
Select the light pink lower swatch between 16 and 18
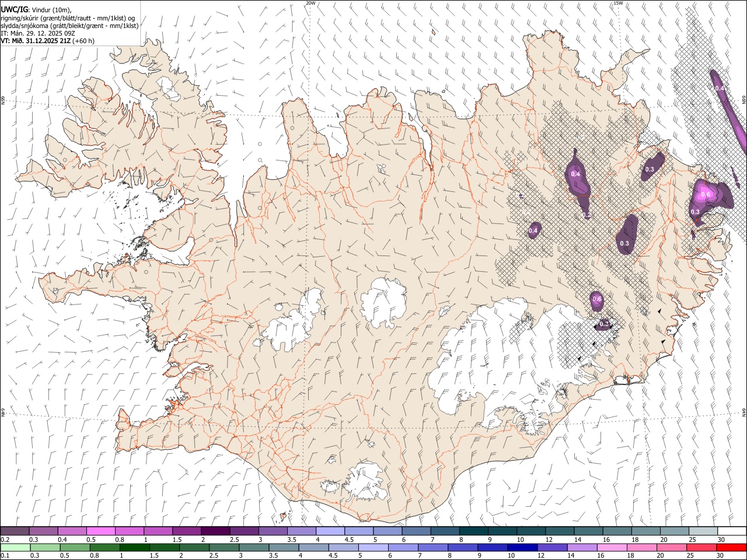(611, 547)
